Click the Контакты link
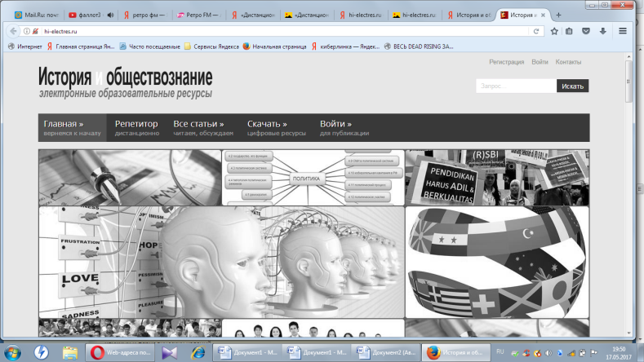This screenshot has height=362, width=644. coord(568,62)
